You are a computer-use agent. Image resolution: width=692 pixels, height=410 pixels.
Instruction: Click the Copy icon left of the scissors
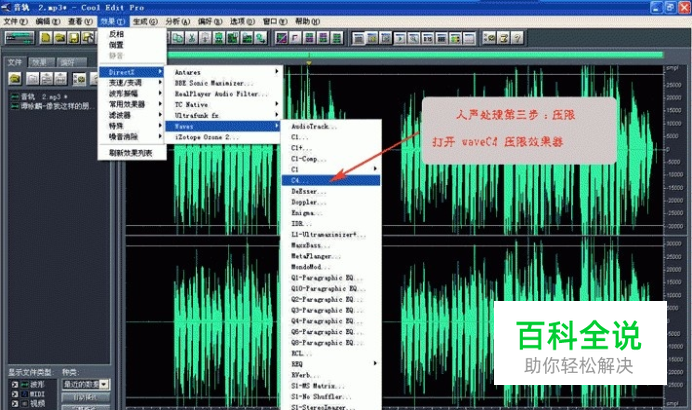(177, 38)
